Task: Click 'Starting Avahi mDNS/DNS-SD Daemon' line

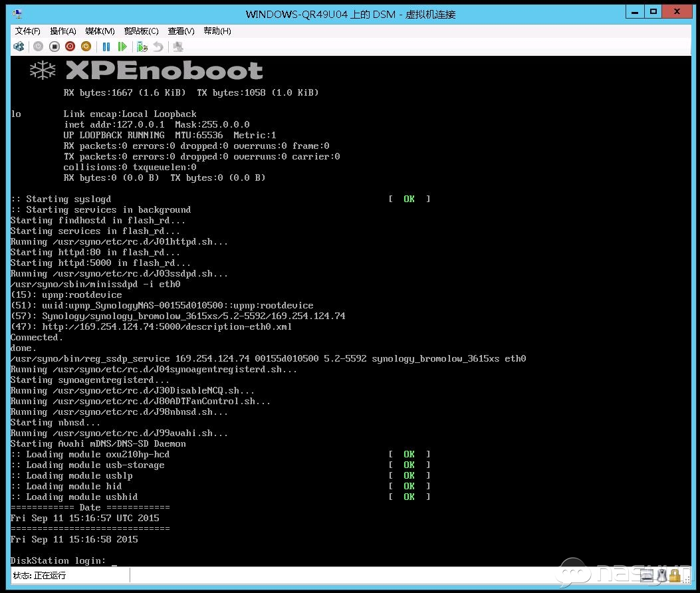Action: click(98, 443)
